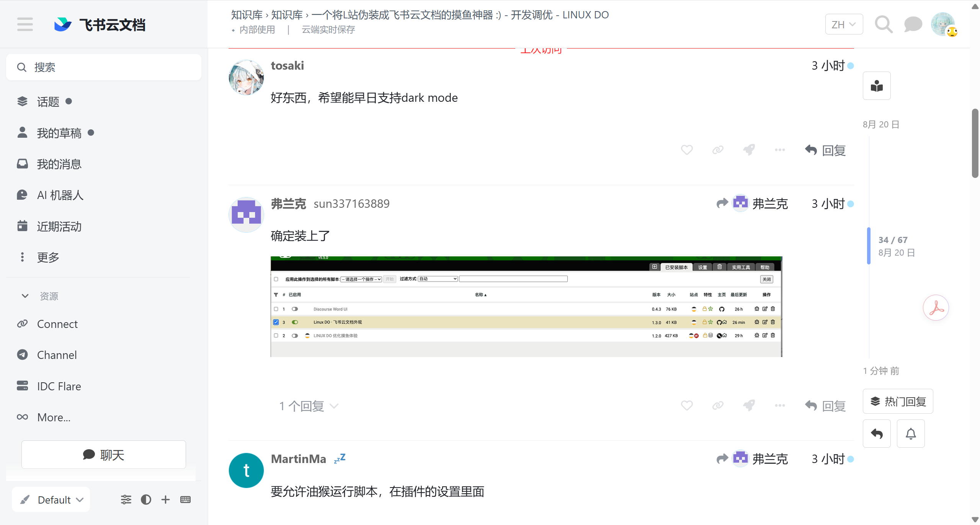Show more actions on tosaki's post

pos(780,150)
